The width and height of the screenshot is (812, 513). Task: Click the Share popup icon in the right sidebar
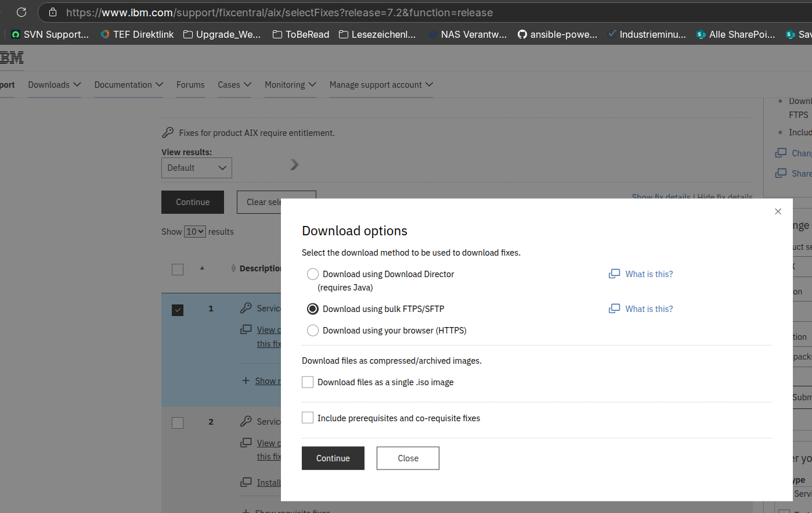pos(781,173)
